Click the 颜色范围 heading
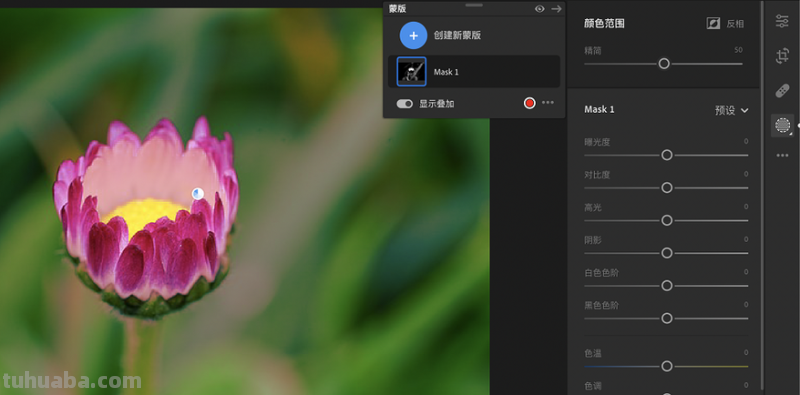The height and width of the screenshot is (395, 800). 604,23
